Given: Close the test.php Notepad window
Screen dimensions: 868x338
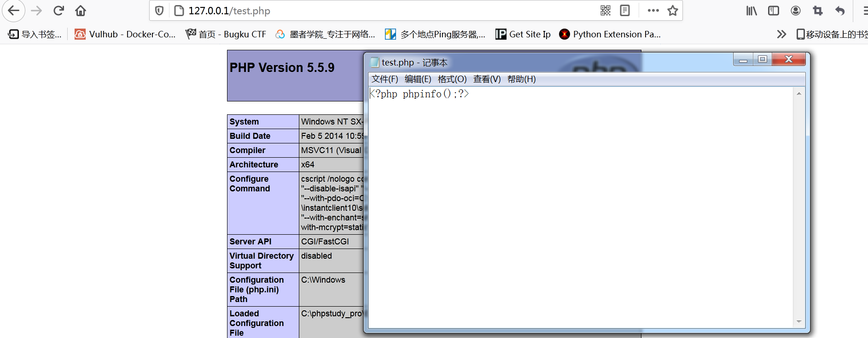Looking at the screenshot, I should pos(789,59).
